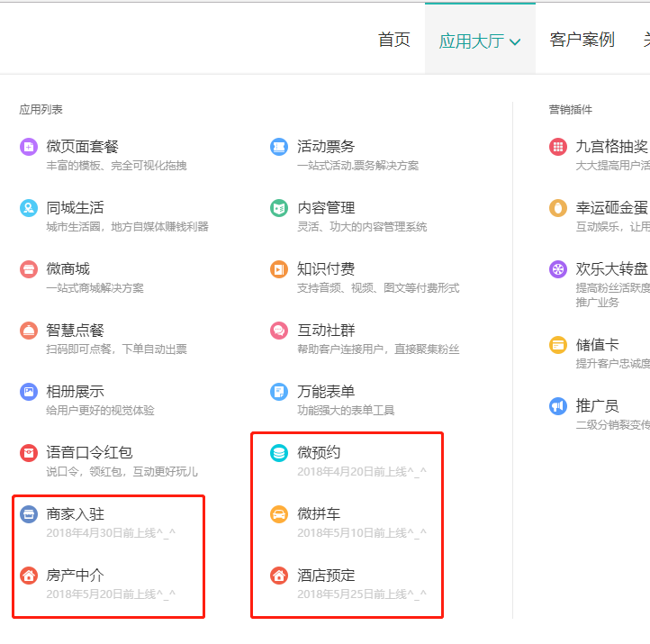This screenshot has height=644, width=650.
Task: Click the 微页面套餐 purple icon
Action: (29, 147)
